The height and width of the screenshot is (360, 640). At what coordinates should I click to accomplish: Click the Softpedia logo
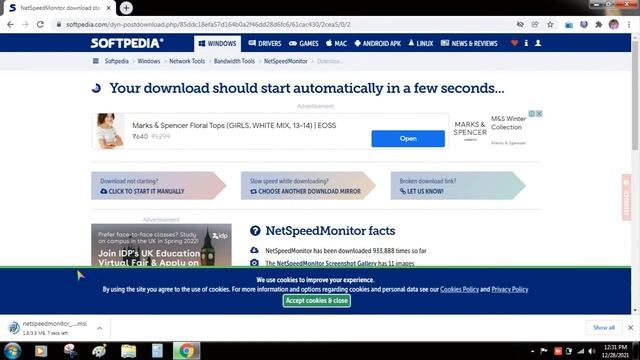tap(127, 43)
